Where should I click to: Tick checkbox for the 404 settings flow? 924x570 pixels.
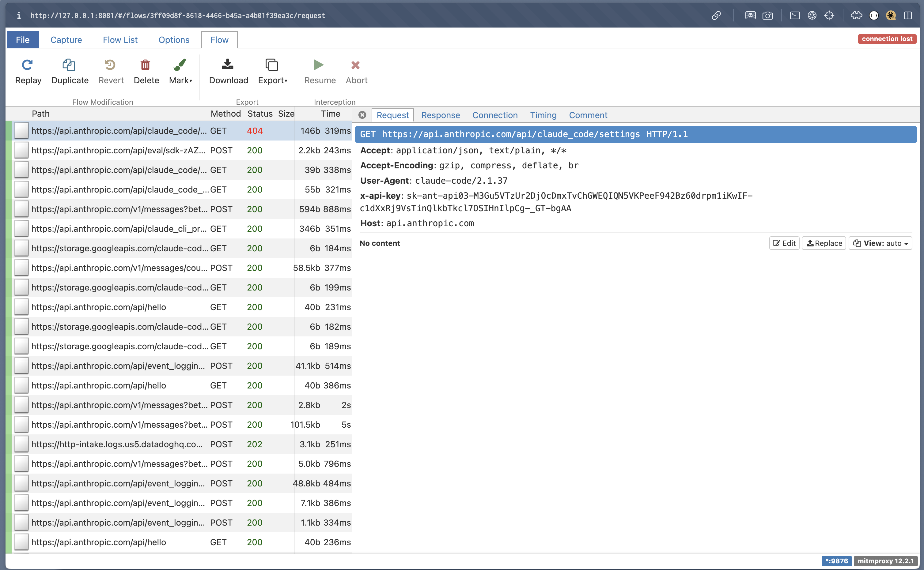[x=21, y=131]
